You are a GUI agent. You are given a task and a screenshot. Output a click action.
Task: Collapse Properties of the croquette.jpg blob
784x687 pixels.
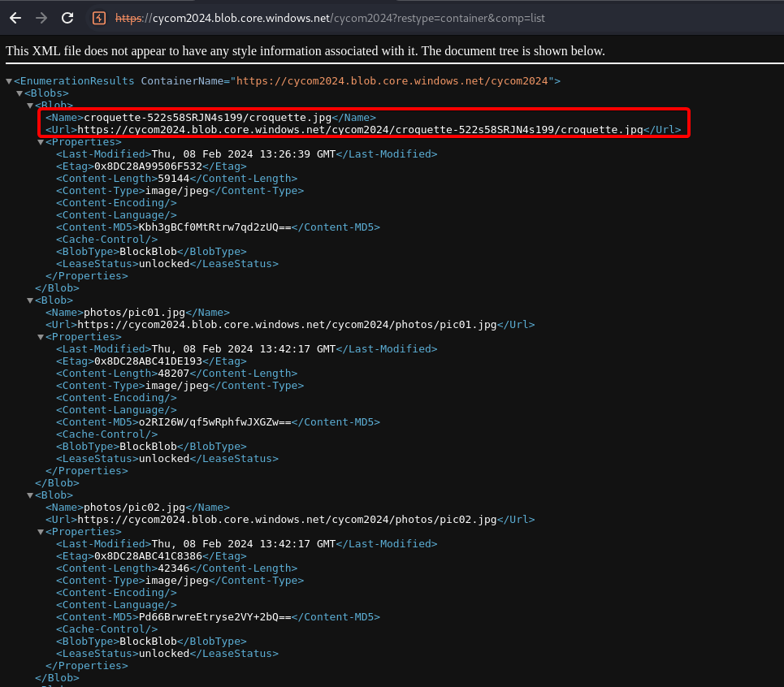tap(41, 142)
